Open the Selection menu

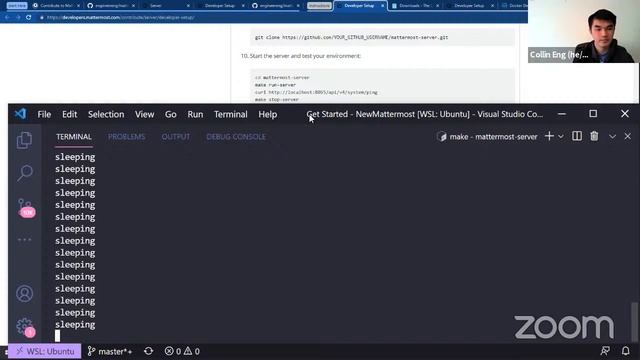(x=106, y=114)
